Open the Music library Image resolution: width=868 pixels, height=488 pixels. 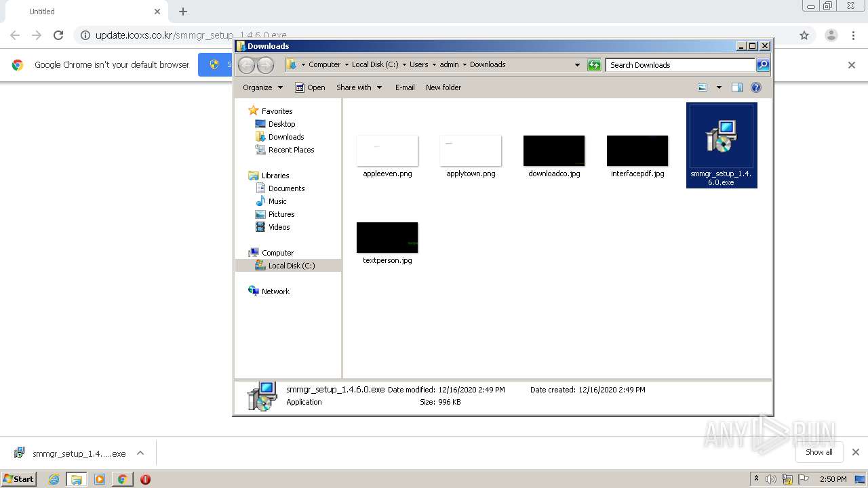[277, 201]
